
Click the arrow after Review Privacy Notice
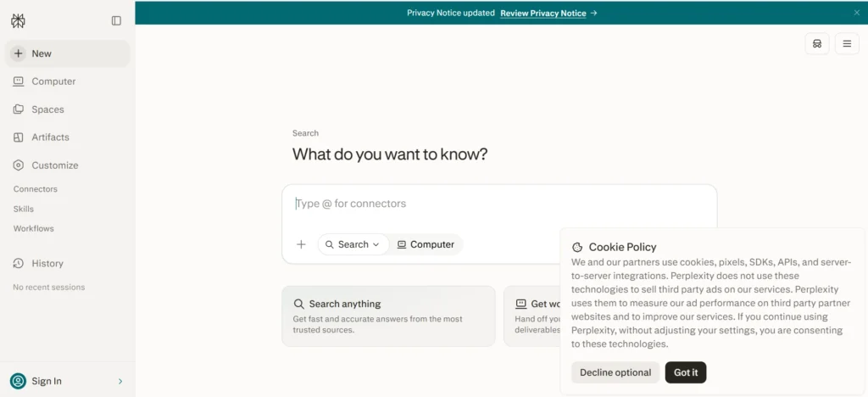(593, 13)
